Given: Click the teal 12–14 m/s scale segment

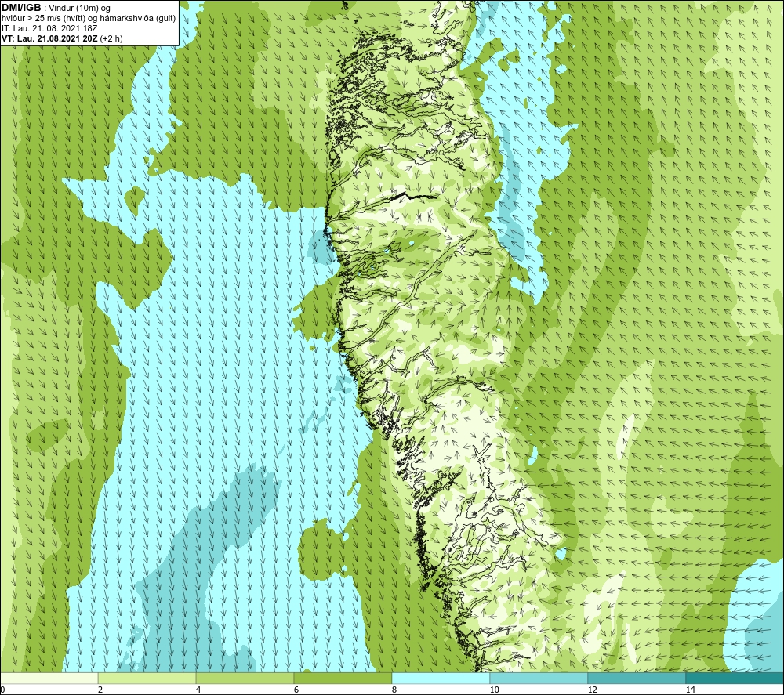Looking at the screenshot, I should click(637, 679).
